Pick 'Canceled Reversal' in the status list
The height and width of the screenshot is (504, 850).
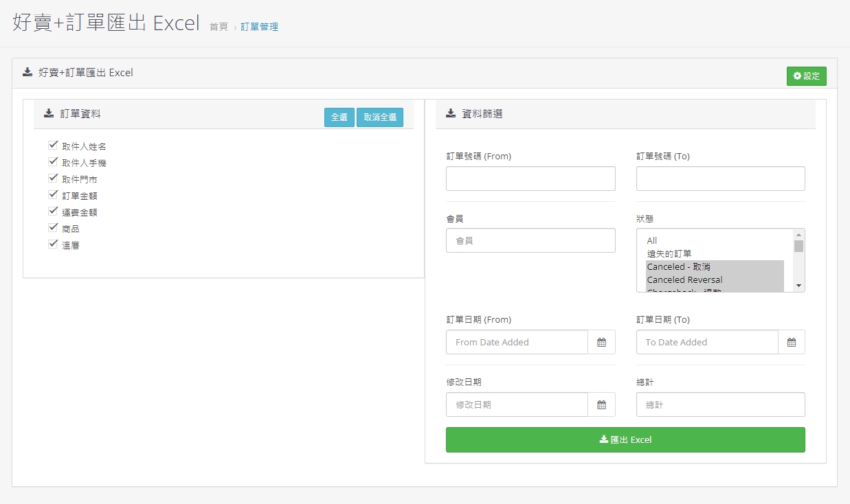tap(715, 279)
